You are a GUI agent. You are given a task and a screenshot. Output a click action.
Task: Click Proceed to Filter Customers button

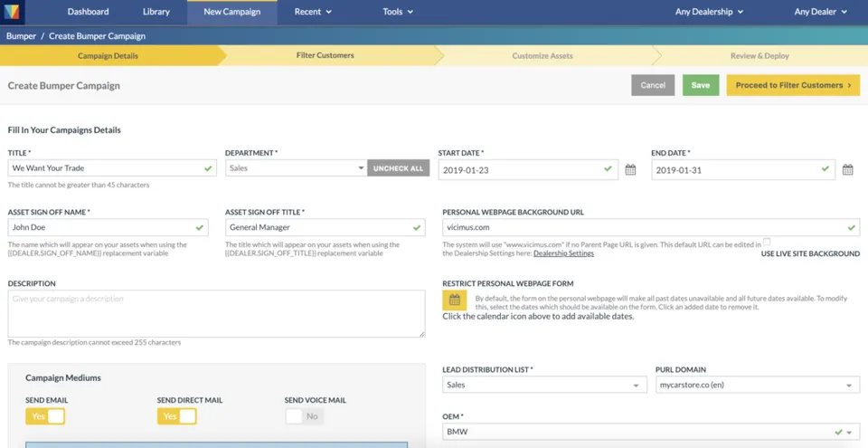pyautogui.click(x=793, y=85)
